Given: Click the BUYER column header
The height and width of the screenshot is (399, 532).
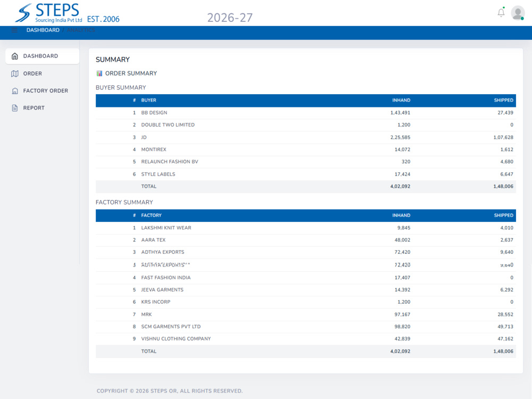Looking at the screenshot, I should (148, 100).
